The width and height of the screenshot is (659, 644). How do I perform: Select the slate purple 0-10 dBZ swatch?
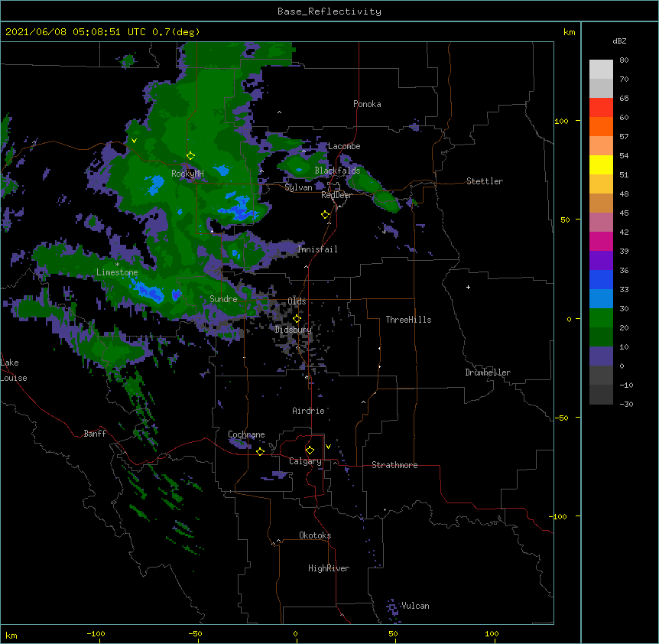601,356
